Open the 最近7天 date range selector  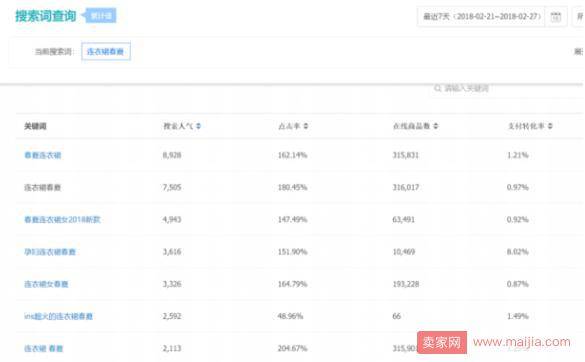click(x=481, y=17)
